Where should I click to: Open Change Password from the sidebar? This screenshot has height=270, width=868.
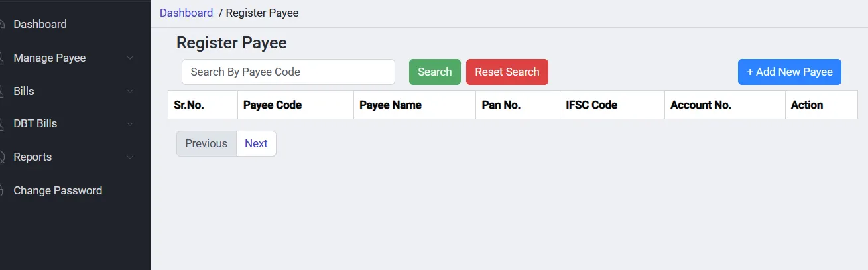58,190
